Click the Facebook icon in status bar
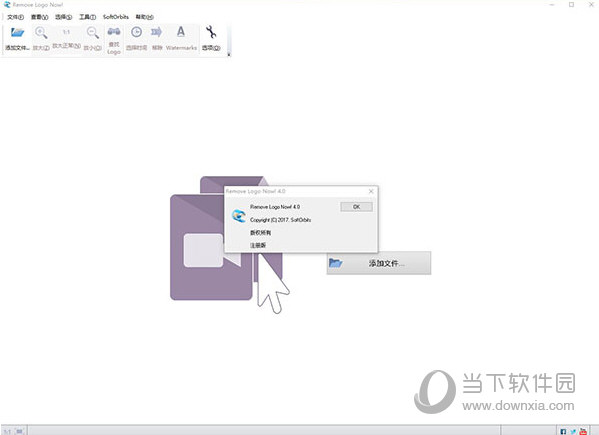The height and width of the screenshot is (435, 599). tap(563, 432)
